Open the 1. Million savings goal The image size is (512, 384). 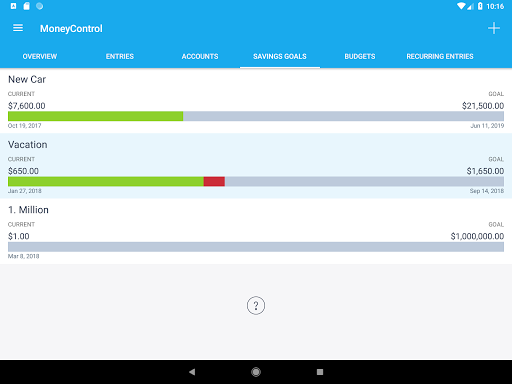coord(256,231)
